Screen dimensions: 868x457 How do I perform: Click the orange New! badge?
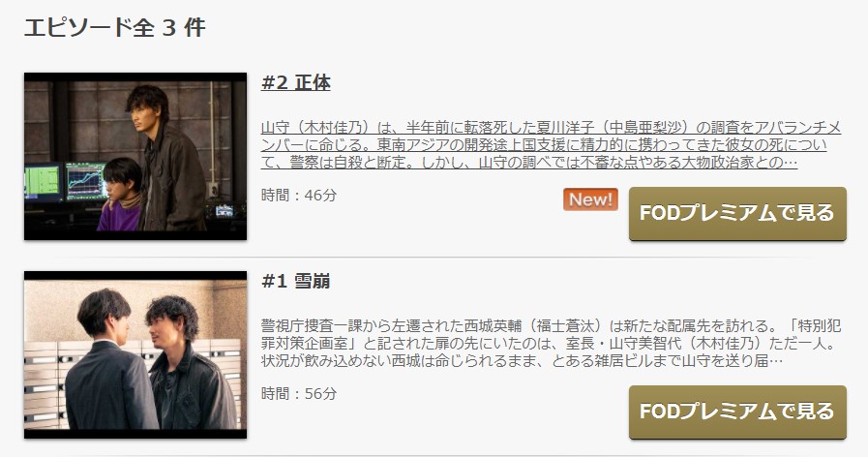pyautogui.click(x=590, y=199)
